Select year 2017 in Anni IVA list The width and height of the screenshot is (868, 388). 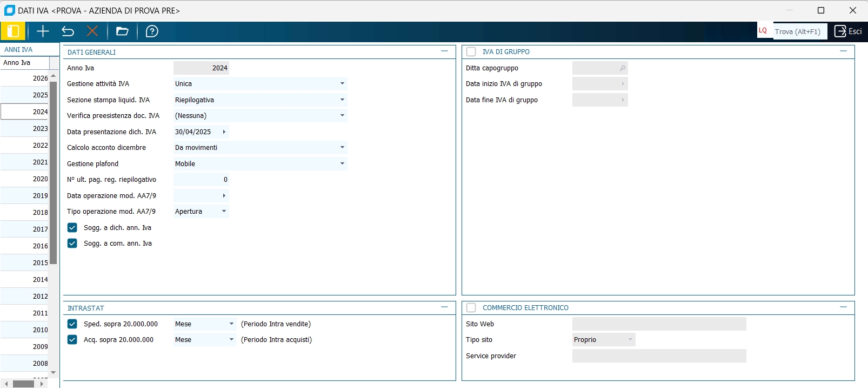[x=25, y=229]
